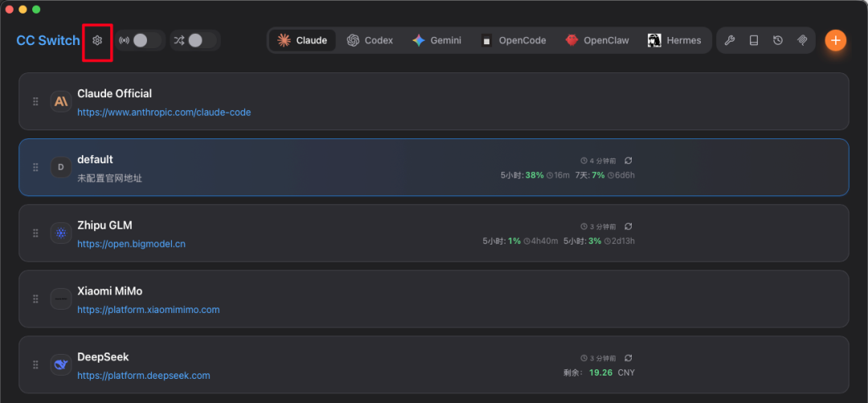Click the drag handle on Xiaomi MiMo
The width and height of the screenshot is (868, 403).
point(35,299)
